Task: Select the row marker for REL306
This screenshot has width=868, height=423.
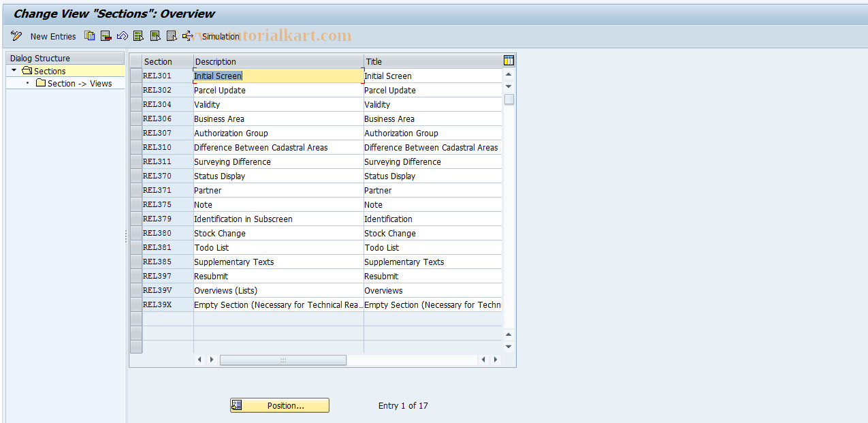Action: pyautogui.click(x=136, y=119)
